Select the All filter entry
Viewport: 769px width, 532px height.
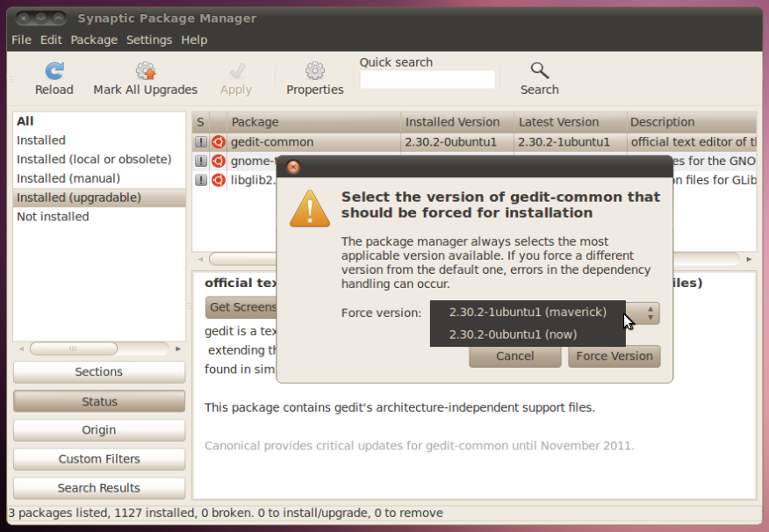[99, 121]
